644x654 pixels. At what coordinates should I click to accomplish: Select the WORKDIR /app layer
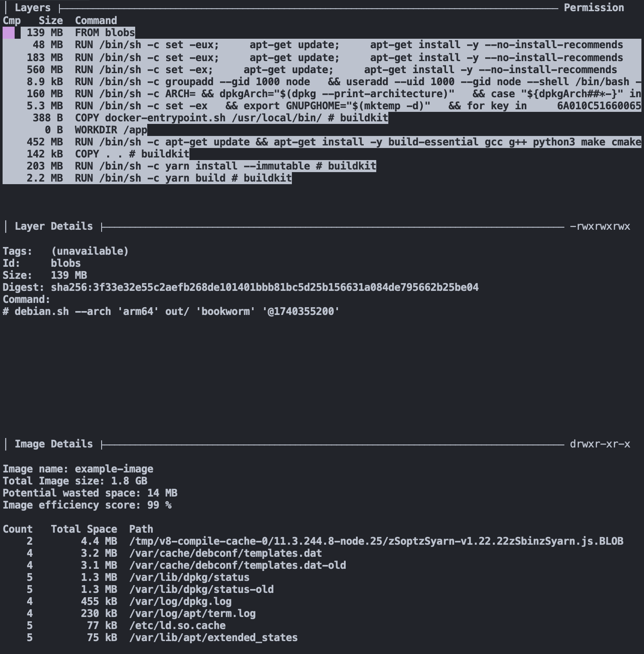click(x=111, y=130)
